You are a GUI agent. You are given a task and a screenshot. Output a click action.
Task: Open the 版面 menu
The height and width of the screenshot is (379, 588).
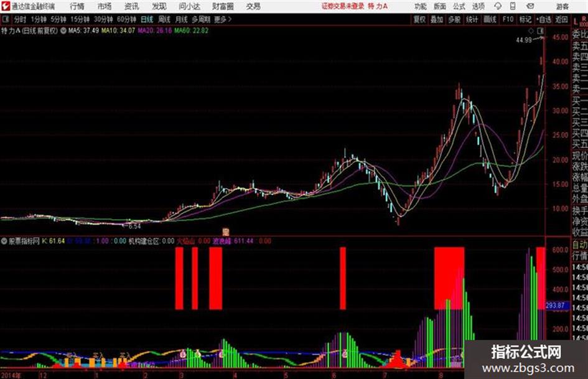[439, 6]
